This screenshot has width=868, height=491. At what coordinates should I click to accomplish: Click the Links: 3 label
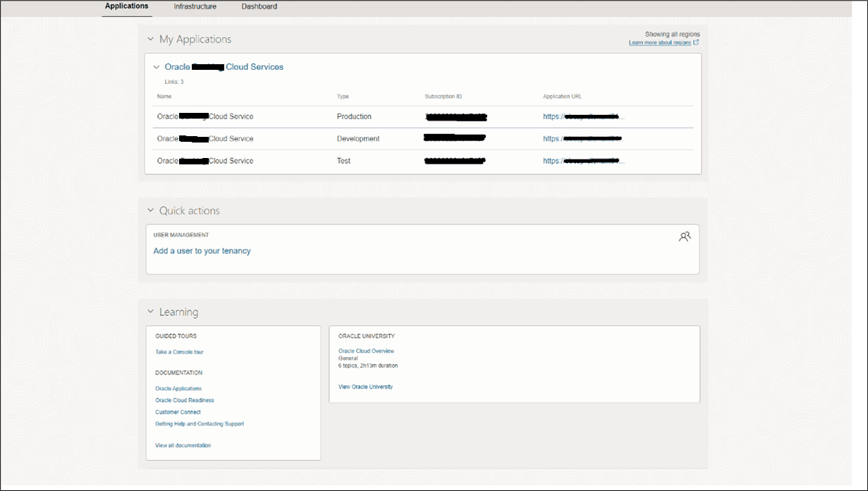click(174, 82)
